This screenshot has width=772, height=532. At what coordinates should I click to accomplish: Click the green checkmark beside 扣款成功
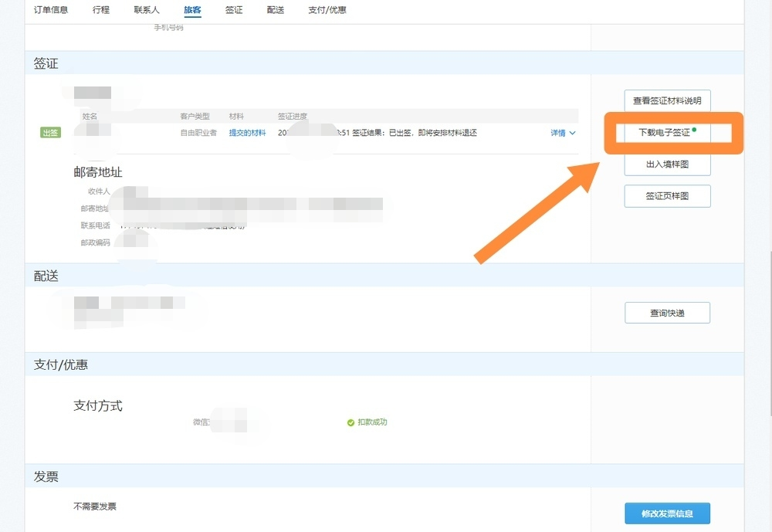[350, 422]
